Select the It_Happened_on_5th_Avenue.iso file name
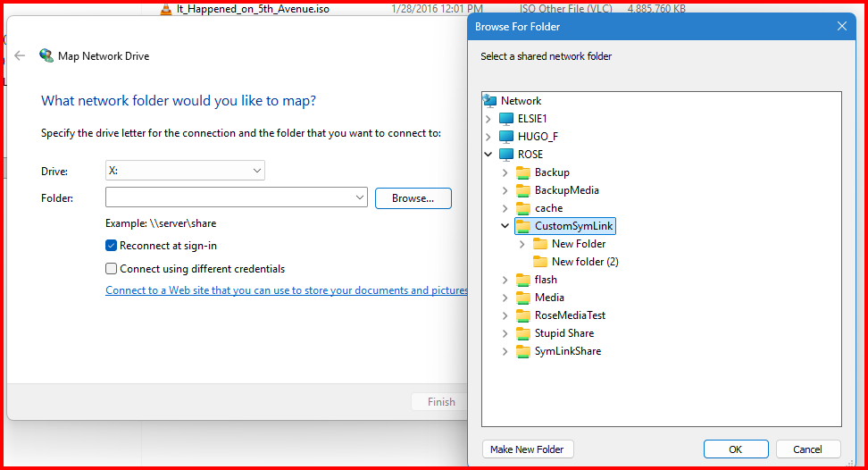This screenshot has height=470, width=868. click(x=253, y=9)
